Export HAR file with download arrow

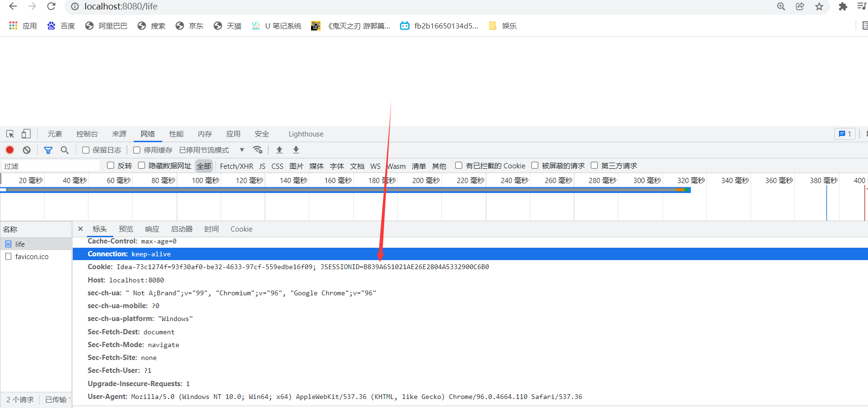point(296,150)
